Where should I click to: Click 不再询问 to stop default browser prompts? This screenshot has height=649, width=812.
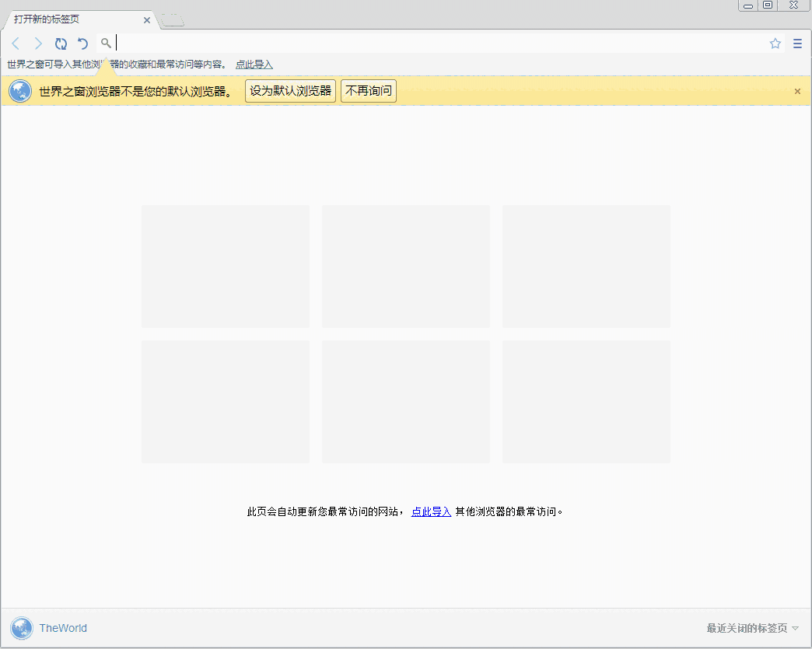point(368,90)
